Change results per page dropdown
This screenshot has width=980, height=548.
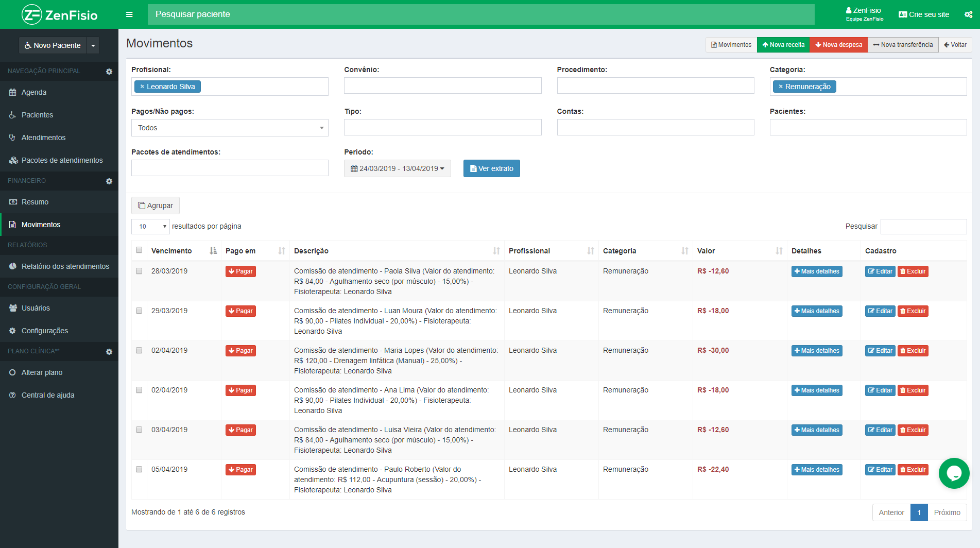pyautogui.click(x=150, y=227)
